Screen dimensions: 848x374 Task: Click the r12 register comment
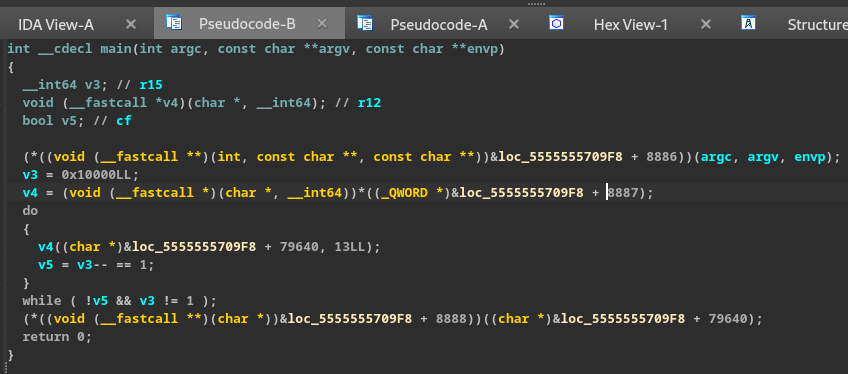(x=369, y=103)
